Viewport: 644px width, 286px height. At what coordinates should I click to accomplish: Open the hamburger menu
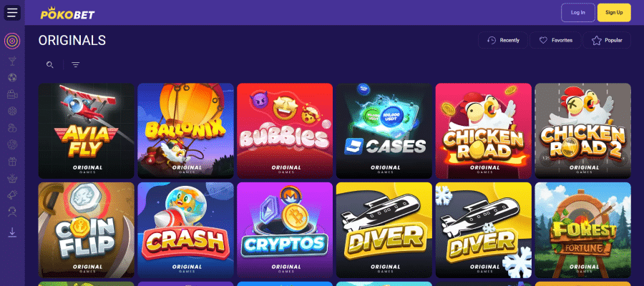pyautogui.click(x=12, y=12)
